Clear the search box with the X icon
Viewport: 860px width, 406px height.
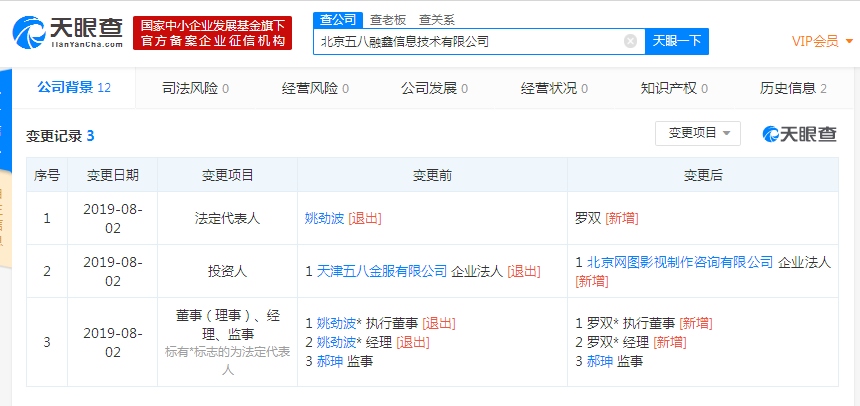pyautogui.click(x=630, y=41)
